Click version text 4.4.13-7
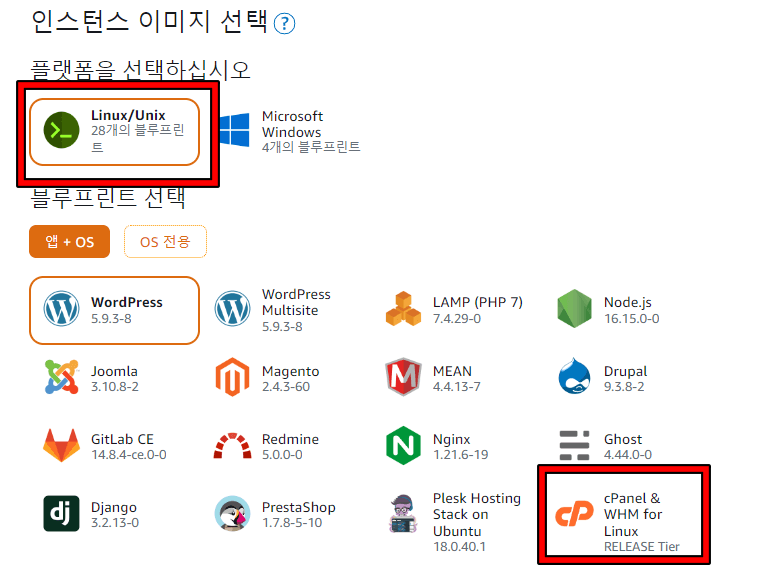Viewport: 761px width, 565px height. coord(457,387)
